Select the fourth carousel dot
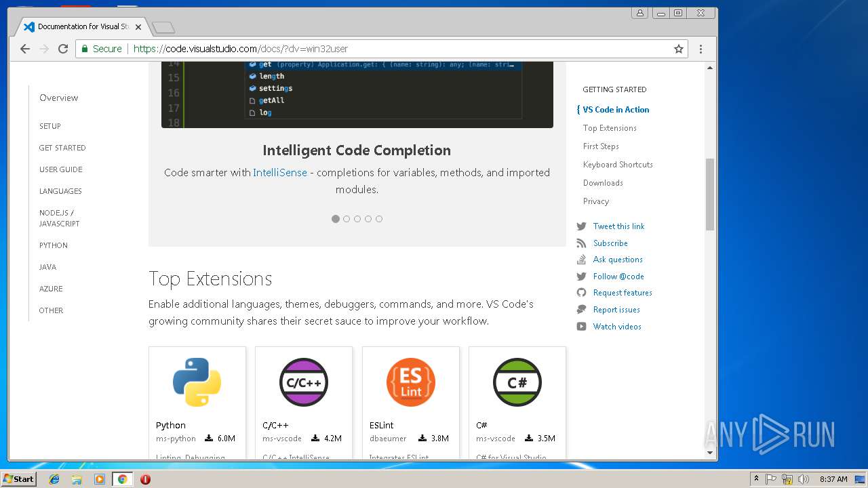Image resolution: width=868 pixels, height=488 pixels. point(368,219)
